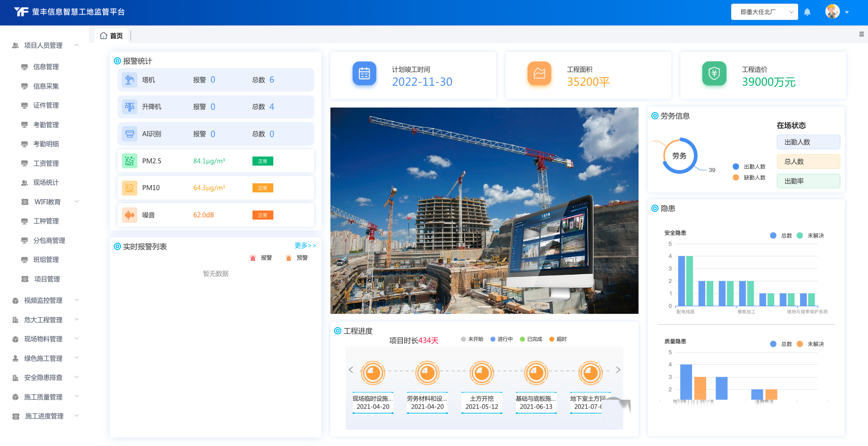Screen dimensions: 868x446
Task: Click the 出勤率 status button
Action: [808, 181]
